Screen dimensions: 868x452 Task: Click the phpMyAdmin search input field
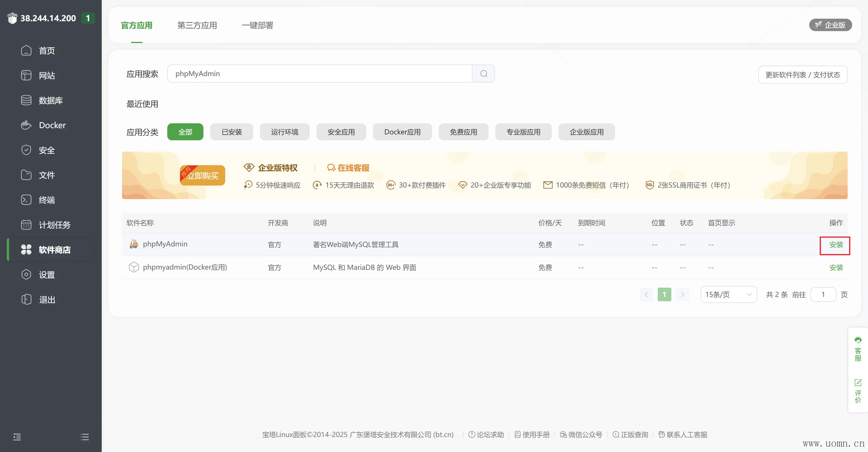point(319,74)
